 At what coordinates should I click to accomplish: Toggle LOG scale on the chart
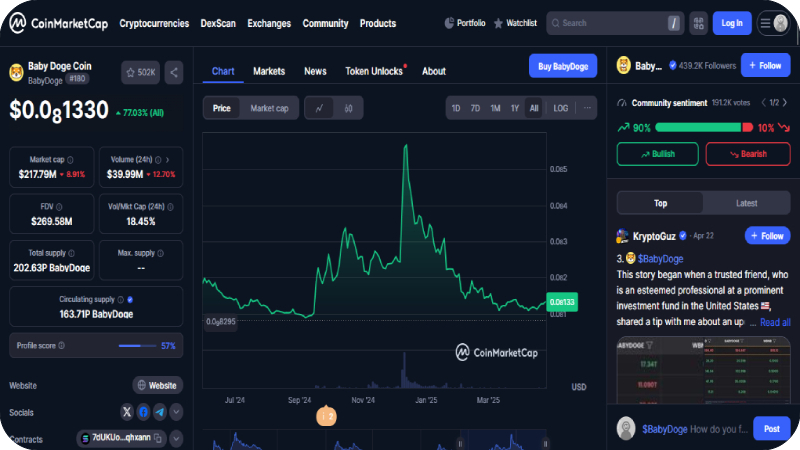[x=561, y=108]
